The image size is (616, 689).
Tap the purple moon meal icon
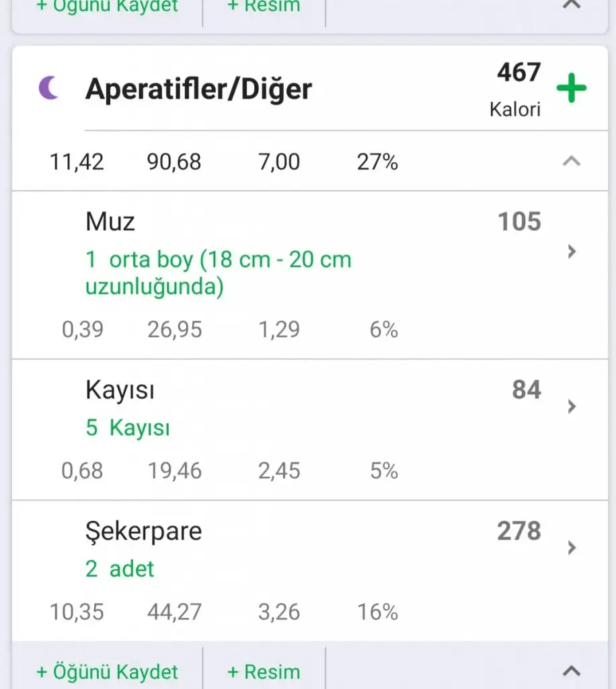[x=48, y=88]
